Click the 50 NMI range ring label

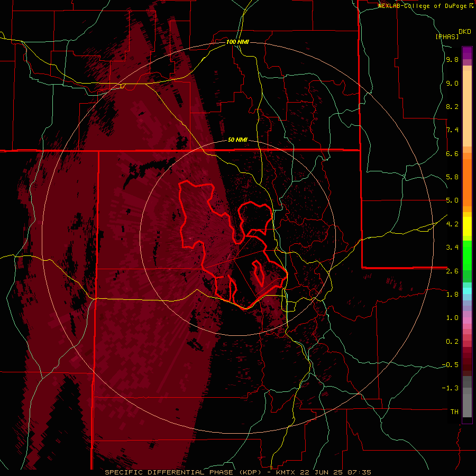[x=237, y=140]
